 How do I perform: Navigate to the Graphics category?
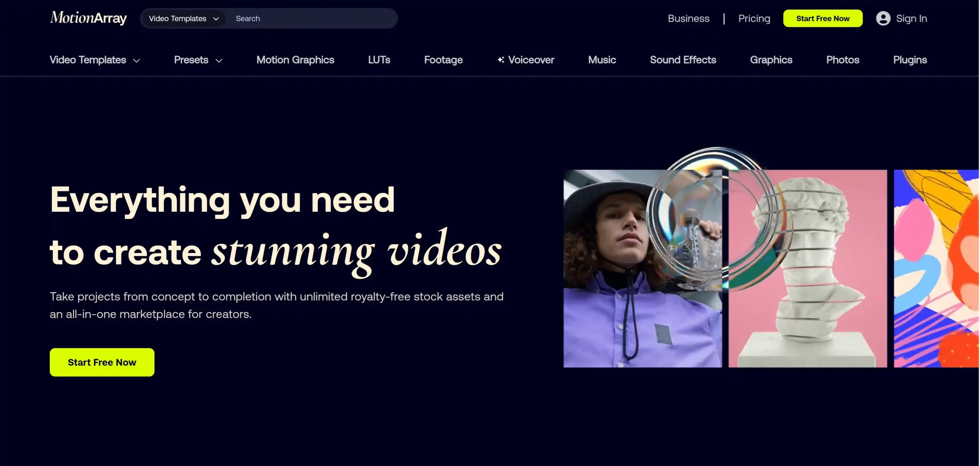[771, 60]
